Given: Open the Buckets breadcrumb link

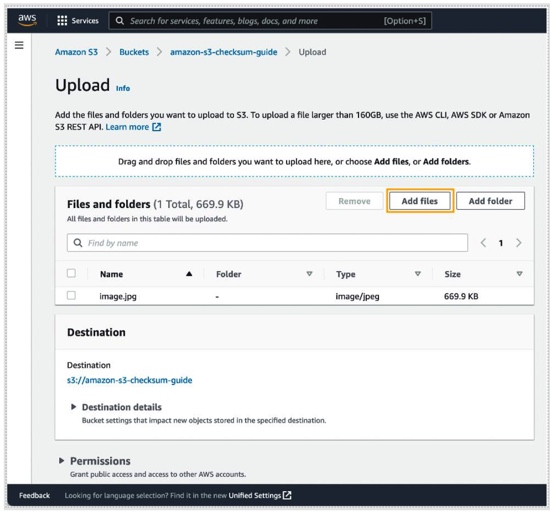Looking at the screenshot, I should click(134, 52).
